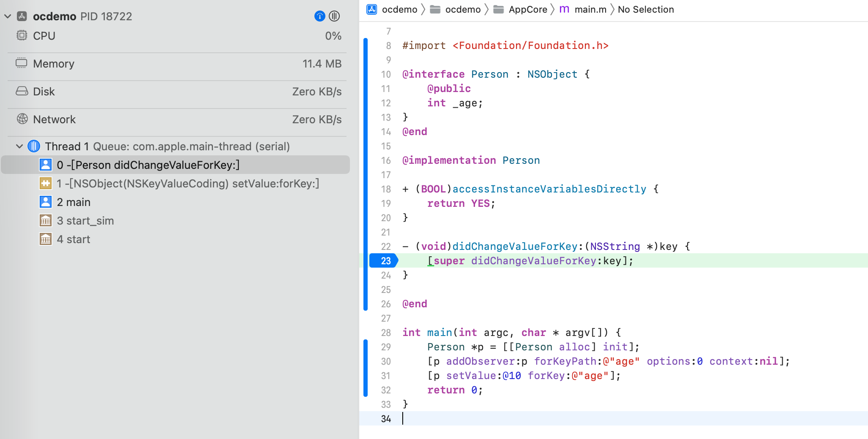Viewport: 868px width, 439px height.
Task: Click the Foundation framework icon for frame 1
Action: (x=46, y=183)
